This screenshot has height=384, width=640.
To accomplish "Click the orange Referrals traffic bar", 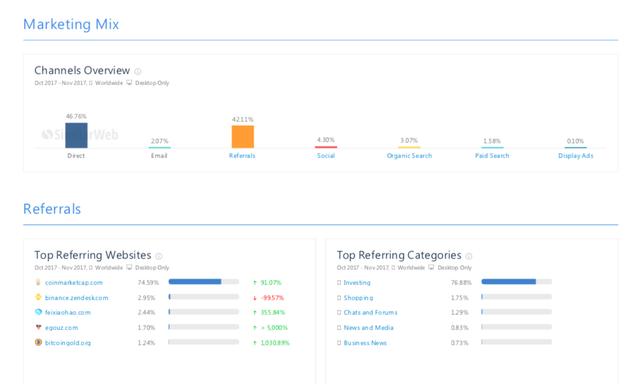I will coord(243,137).
